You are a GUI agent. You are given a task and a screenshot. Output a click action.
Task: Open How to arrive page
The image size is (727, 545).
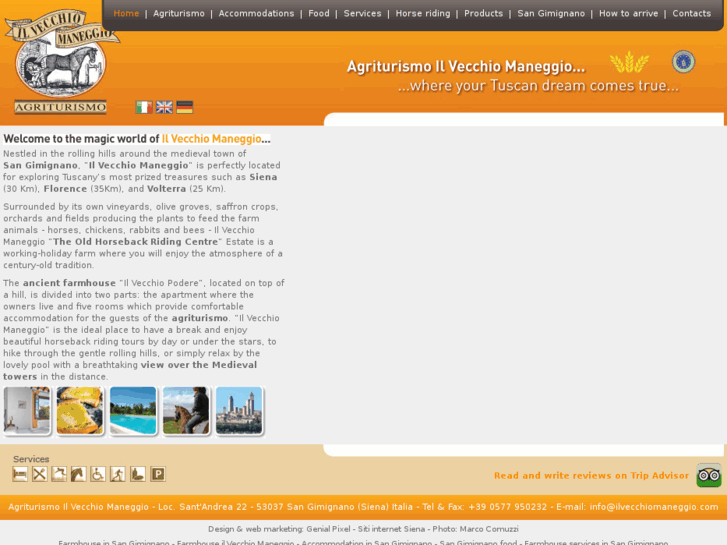click(628, 13)
